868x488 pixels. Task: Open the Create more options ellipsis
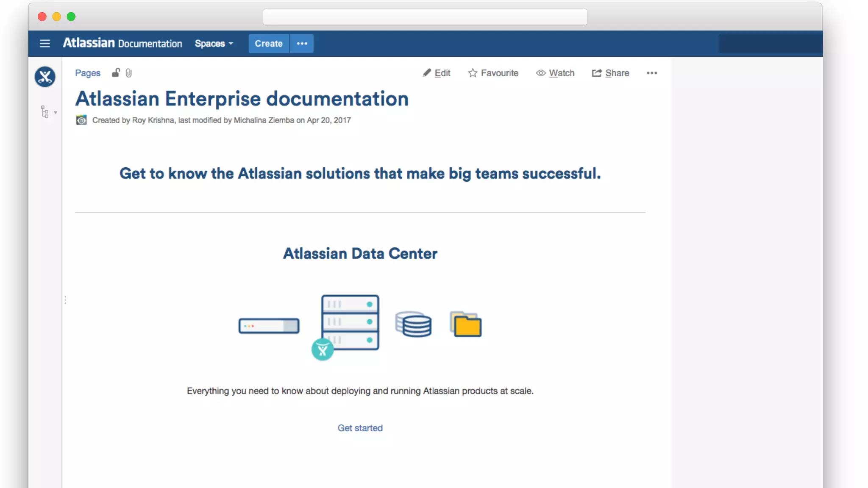pyautogui.click(x=302, y=44)
